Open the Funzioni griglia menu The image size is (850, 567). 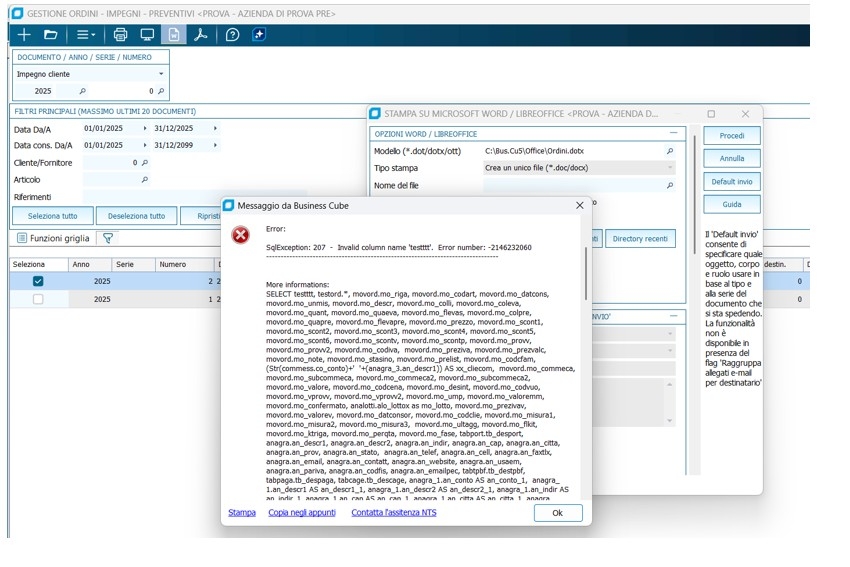click(x=53, y=238)
